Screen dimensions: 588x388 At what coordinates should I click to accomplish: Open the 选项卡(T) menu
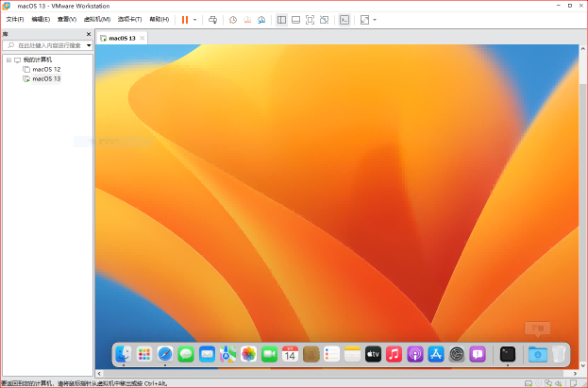click(x=129, y=19)
